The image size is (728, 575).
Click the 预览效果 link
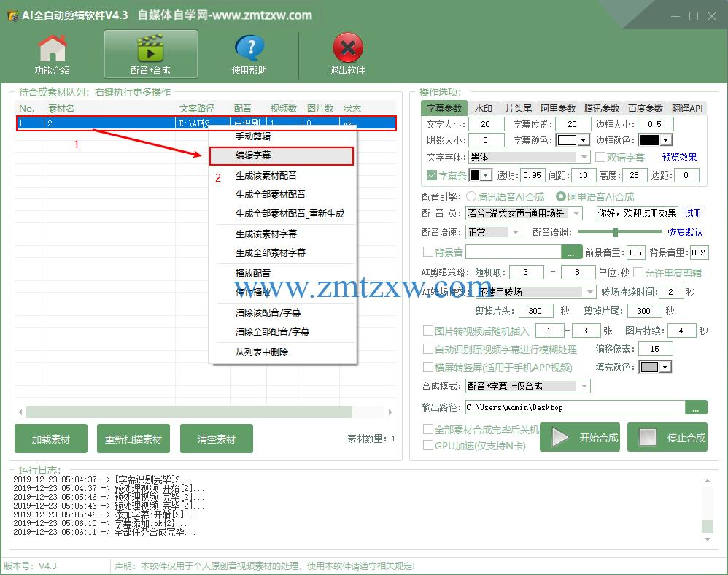click(680, 158)
